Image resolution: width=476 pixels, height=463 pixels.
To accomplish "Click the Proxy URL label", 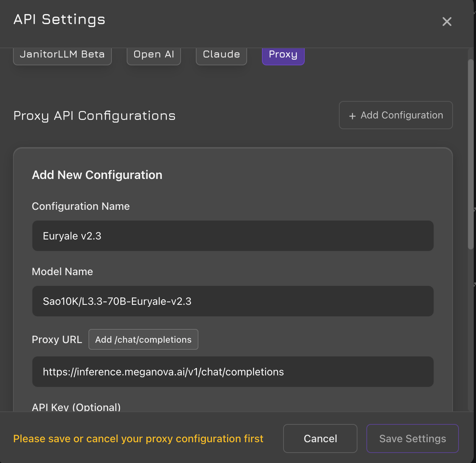I will click(57, 339).
